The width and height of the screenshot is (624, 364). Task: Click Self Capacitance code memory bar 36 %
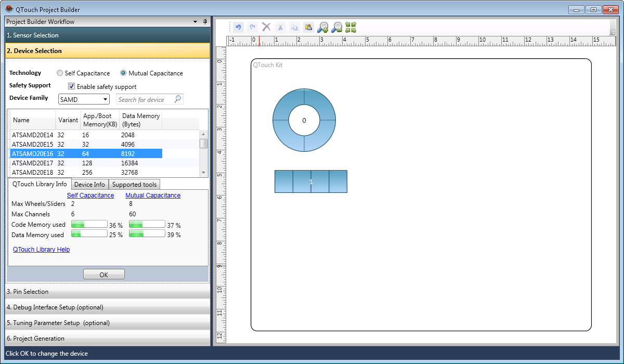point(89,224)
